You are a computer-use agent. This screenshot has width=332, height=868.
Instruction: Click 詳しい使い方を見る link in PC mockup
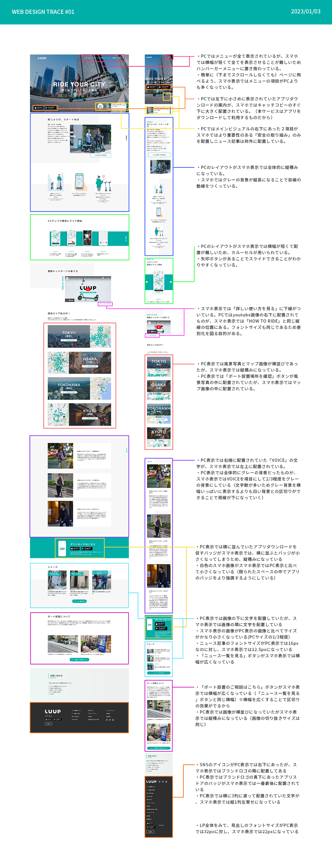coord(105,304)
